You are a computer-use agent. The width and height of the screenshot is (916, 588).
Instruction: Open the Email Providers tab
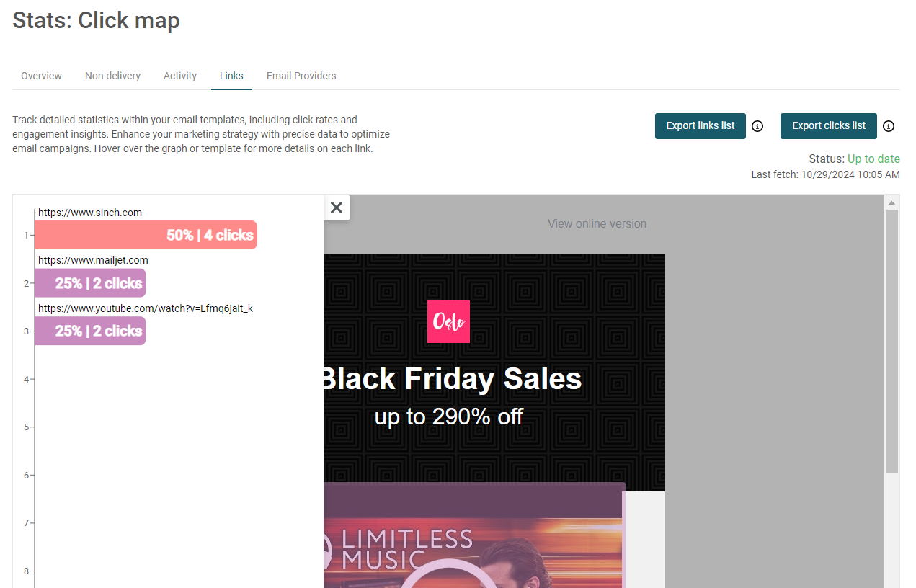point(301,76)
